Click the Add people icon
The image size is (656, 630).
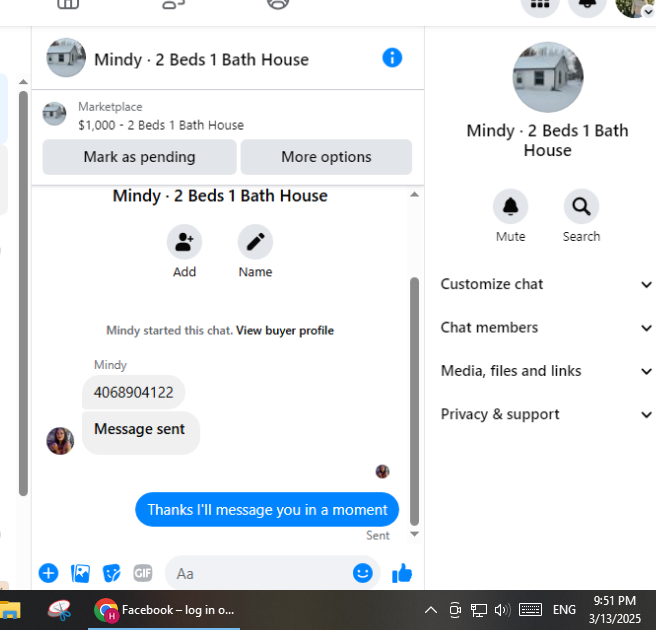[184, 242]
